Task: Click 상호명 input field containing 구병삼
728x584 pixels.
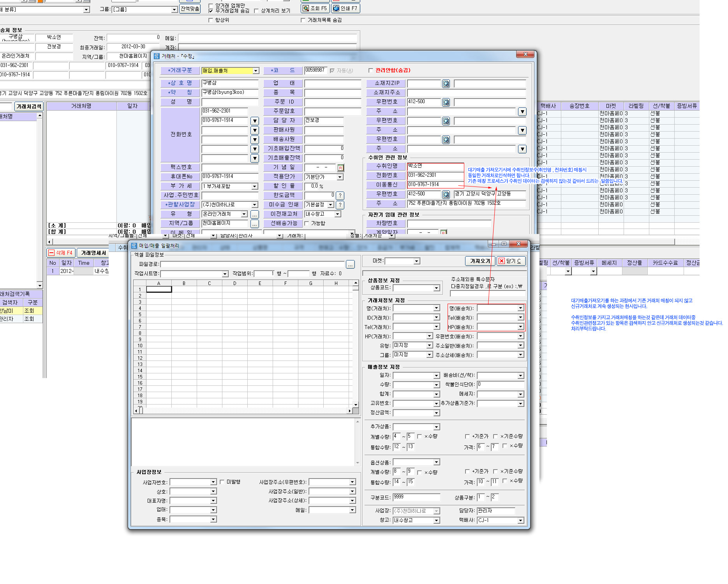Action: [x=230, y=83]
